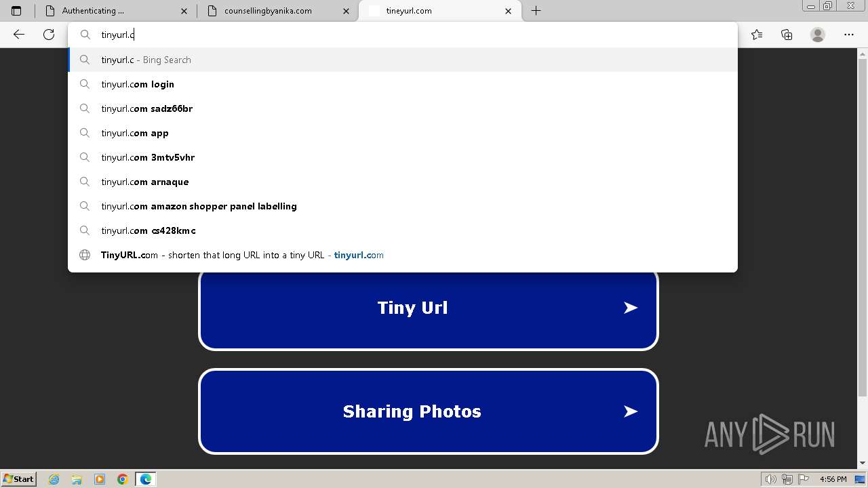Click the Sharing Photos button
The height and width of the screenshot is (488, 868).
pos(429,411)
